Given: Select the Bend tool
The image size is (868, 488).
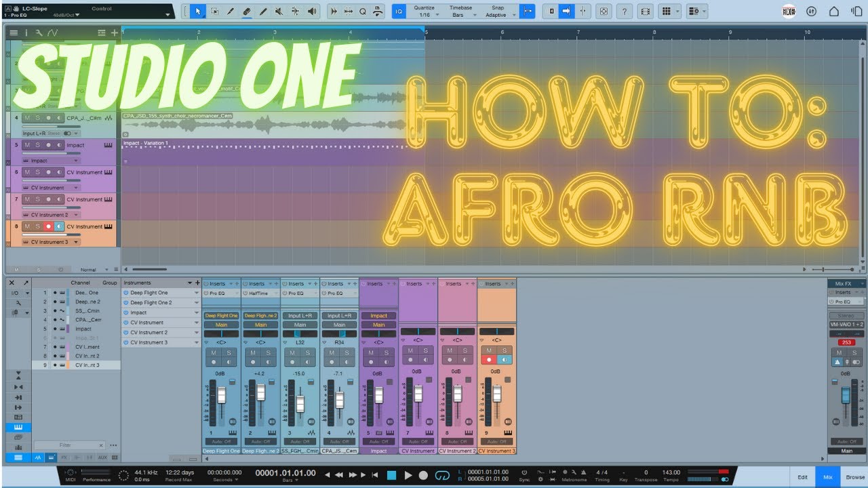Looking at the screenshot, I should coord(296,12).
